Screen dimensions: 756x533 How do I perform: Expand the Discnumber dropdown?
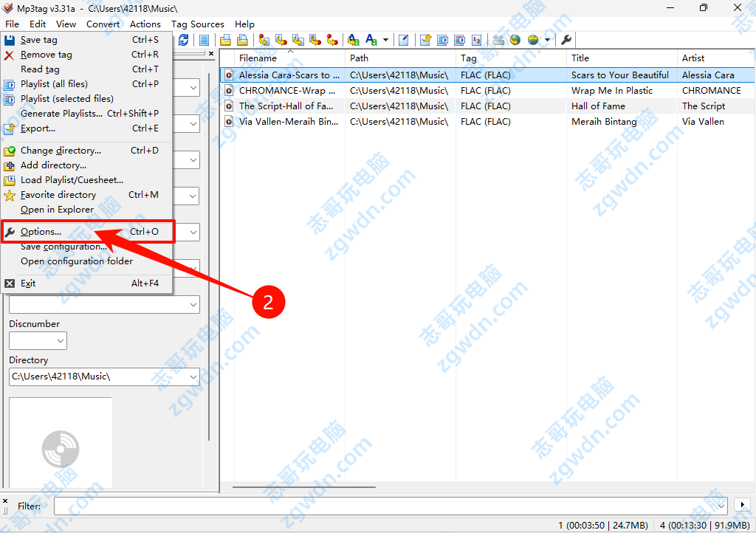(x=59, y=340)
